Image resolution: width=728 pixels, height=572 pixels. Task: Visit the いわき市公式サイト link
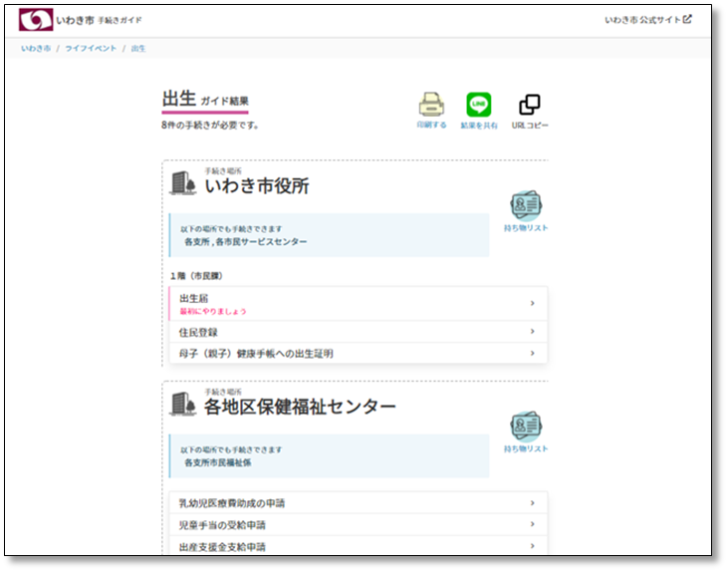tap(642, 19)
